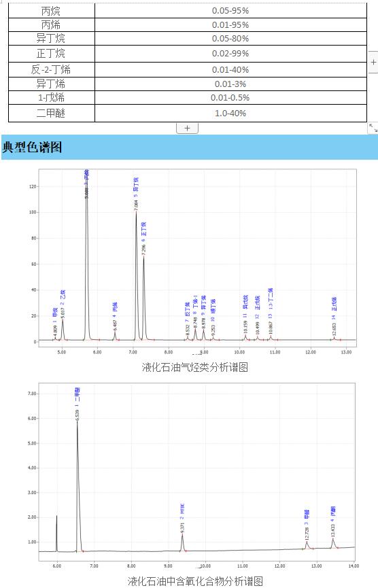
Task: Click the 0.01-3% cell for 异丁烯
Action: pos(230,84)
